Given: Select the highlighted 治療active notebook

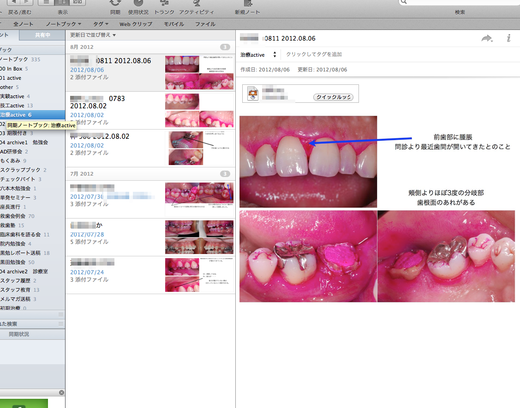Looking at the screenshot, I should 32,115.
